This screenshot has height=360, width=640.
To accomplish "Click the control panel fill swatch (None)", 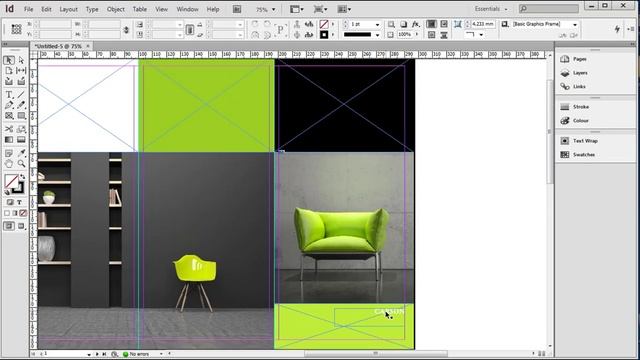I will click(324, 24).
